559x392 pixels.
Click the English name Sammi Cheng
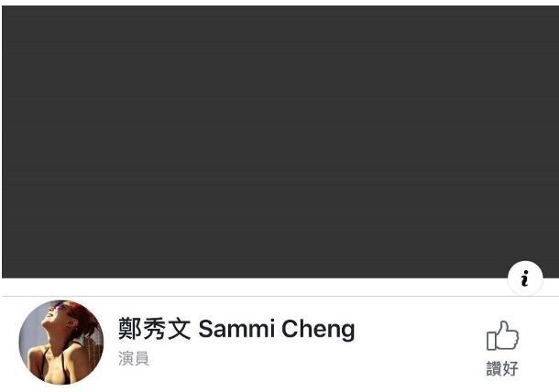pos(277,330)
